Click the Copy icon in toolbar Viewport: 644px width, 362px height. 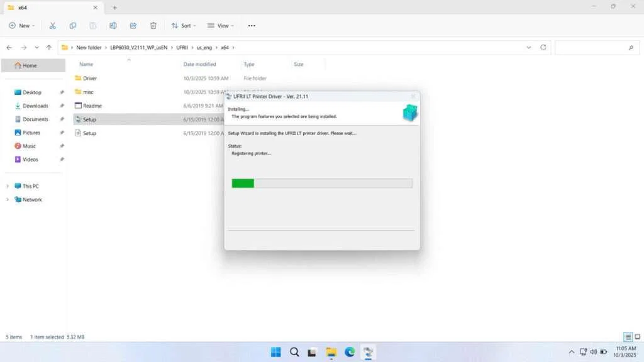tap(73, 26)
